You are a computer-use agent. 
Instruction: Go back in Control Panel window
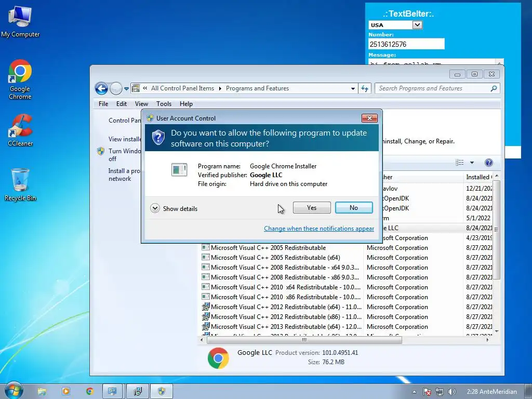(101, 88)
